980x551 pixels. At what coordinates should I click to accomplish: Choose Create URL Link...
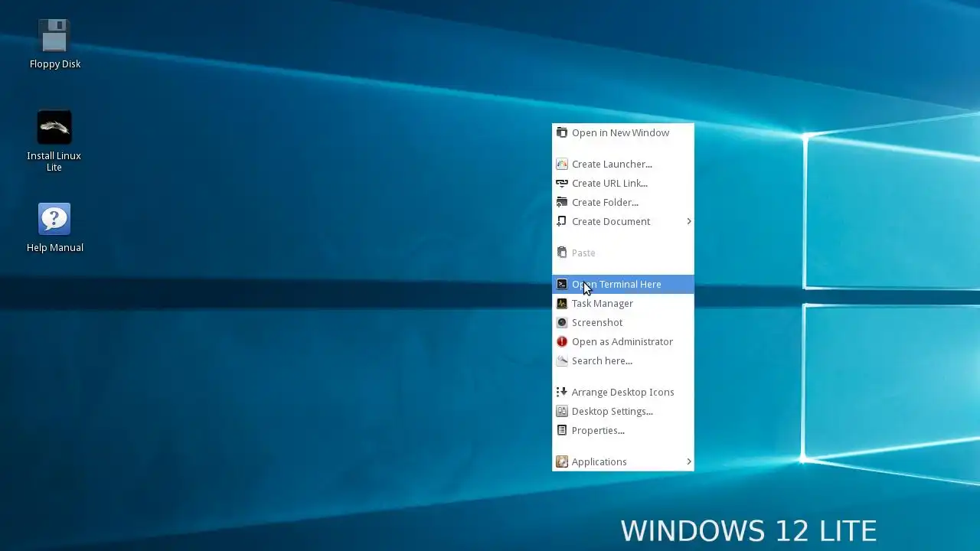coord(622,183)
